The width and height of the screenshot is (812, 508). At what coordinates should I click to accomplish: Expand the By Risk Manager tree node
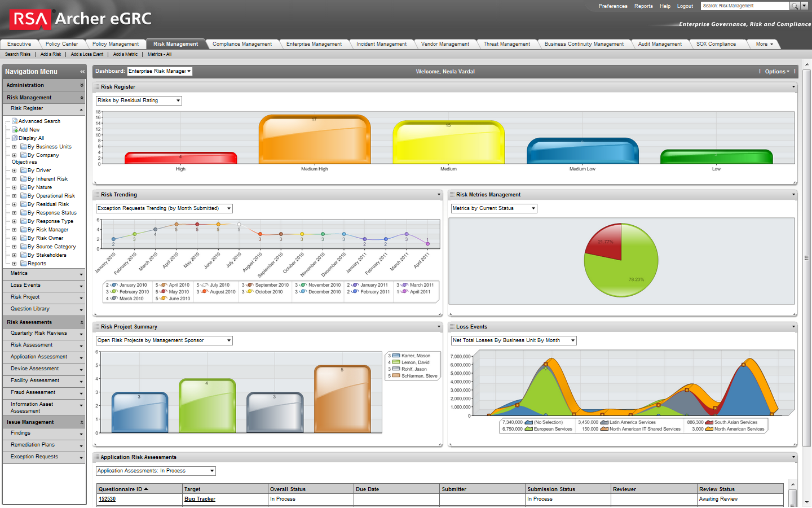pos(15,230)
